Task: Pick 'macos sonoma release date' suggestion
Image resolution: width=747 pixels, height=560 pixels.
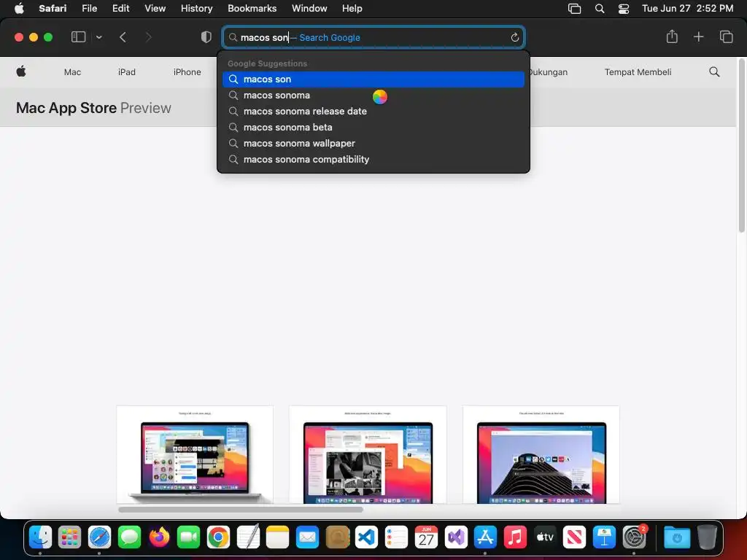Action: click(x=373, y=112)
